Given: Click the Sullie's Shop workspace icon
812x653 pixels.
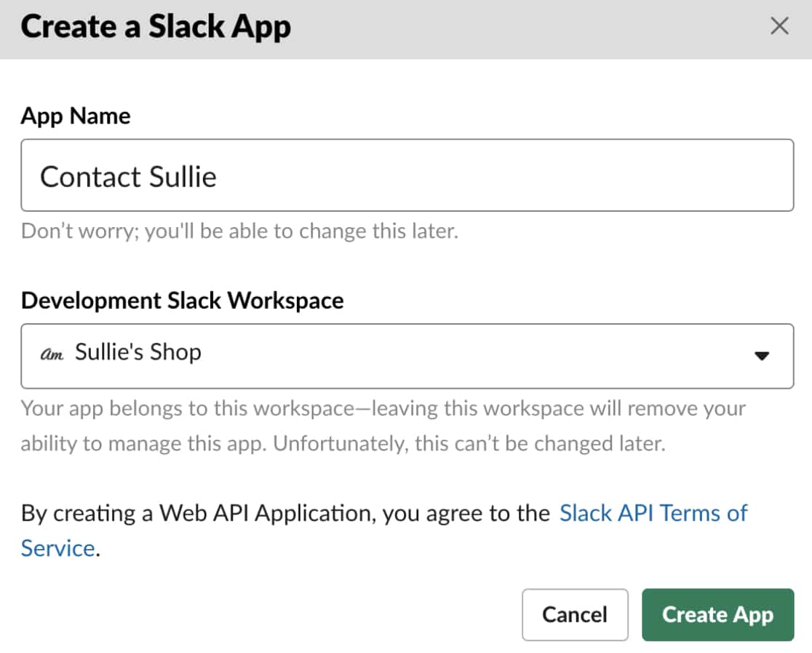Looking at the screenshot, I should pyautogui.click(x=52, y=354).
